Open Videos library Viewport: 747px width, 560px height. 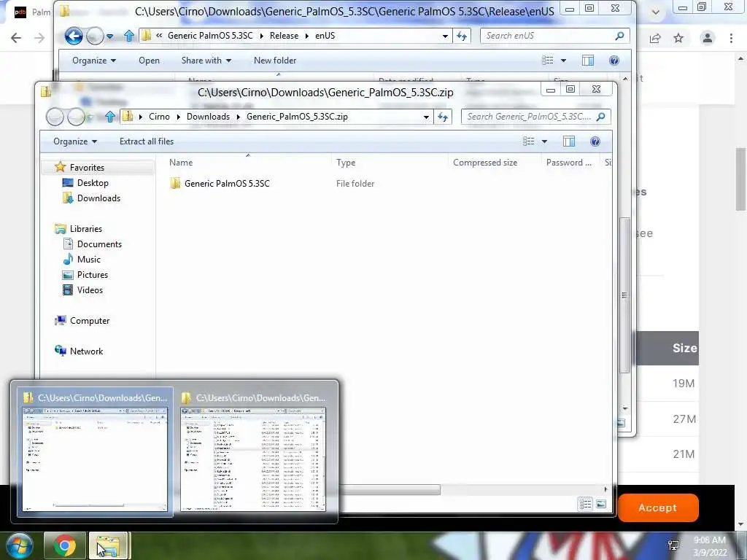(90, 290)
